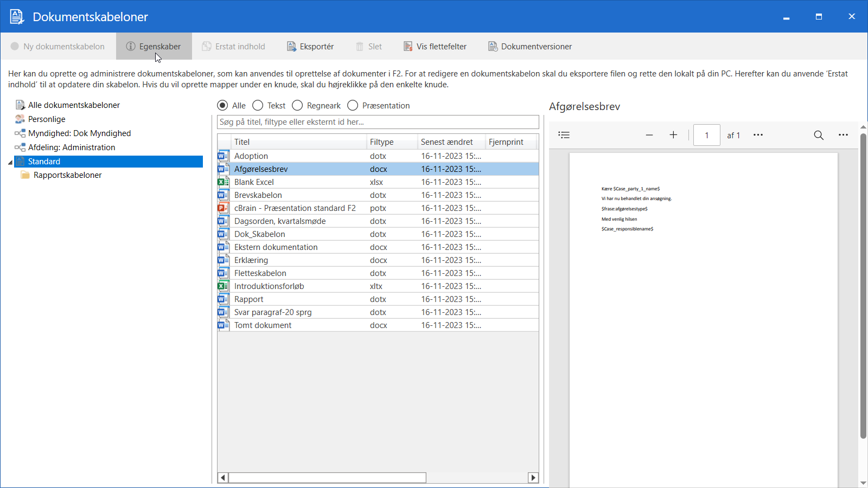
Task: Click Word icon of Erklæring row
Action: click(x=223, y=260)
